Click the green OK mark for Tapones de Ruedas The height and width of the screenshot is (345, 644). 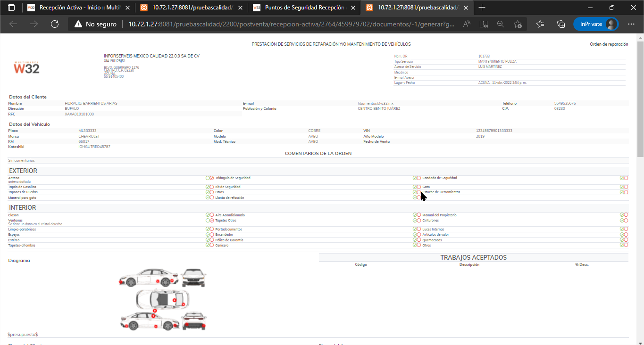click(208, 192)
